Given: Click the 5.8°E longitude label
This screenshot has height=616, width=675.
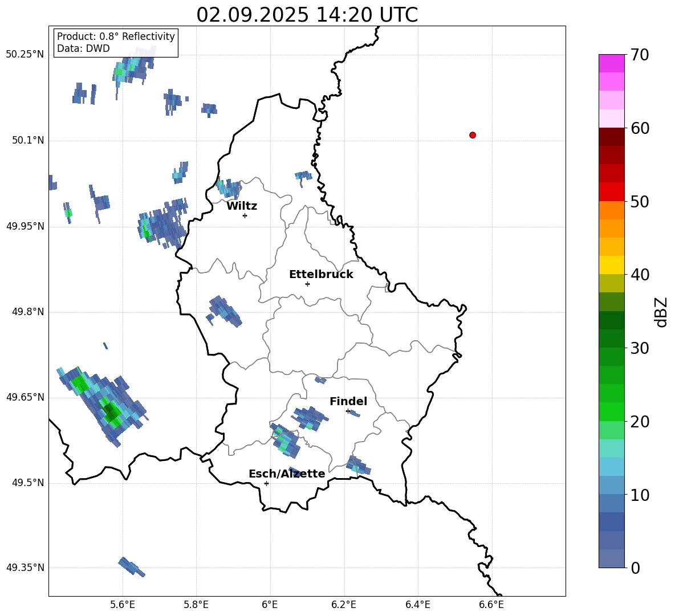Looking at the screenshot, I should click(x=196, y=605).
